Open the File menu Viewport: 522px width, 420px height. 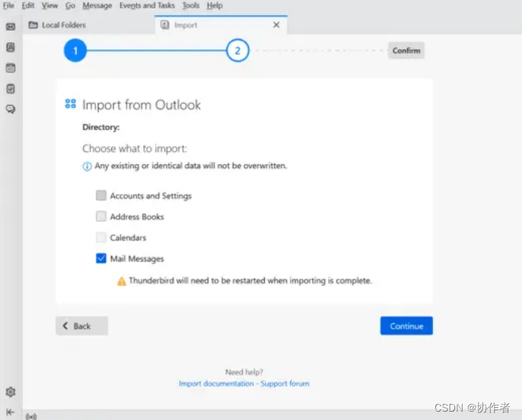(8, 5)
